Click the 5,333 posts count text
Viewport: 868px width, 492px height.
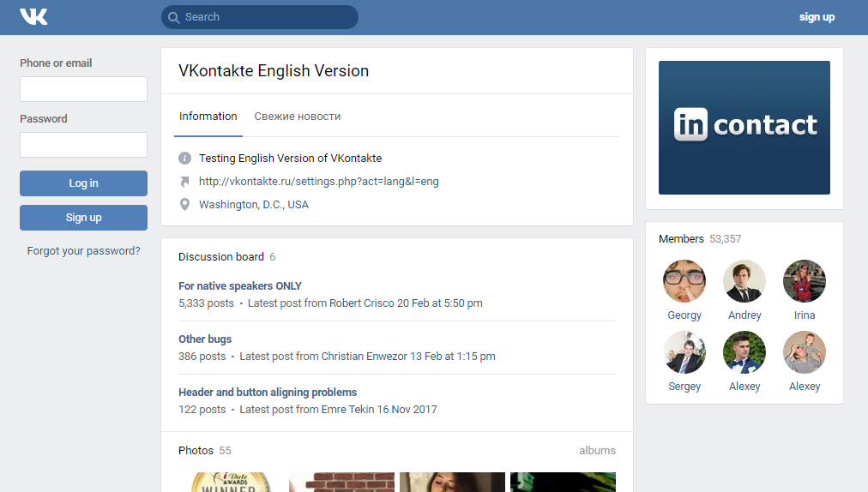pyautogui.click(x=206, y=303)
